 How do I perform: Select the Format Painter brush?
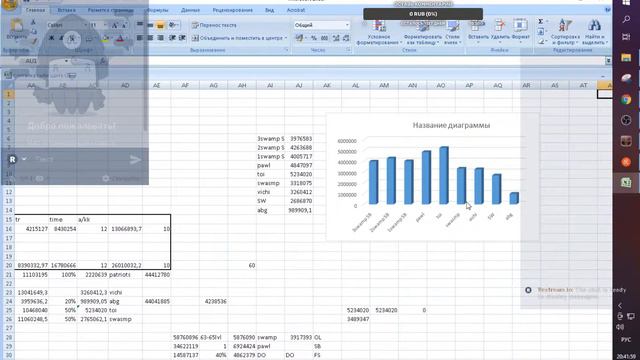(x=33, y=41)
